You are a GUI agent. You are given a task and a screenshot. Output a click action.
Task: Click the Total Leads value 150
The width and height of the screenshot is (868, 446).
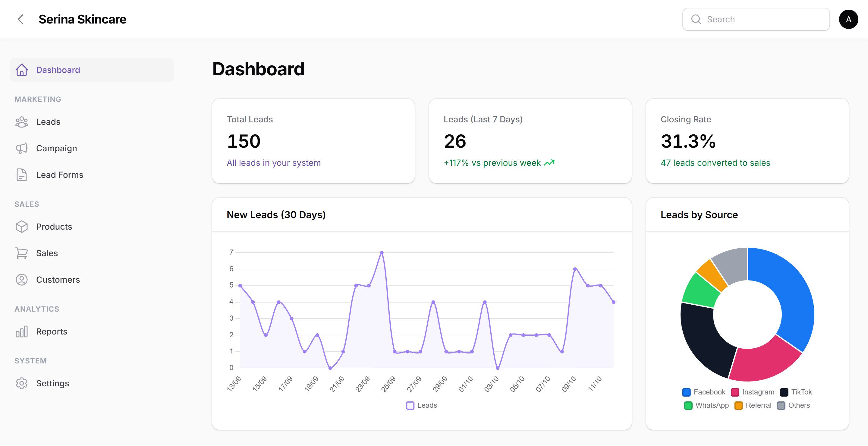pyautogui.click(x=244, y=141)
